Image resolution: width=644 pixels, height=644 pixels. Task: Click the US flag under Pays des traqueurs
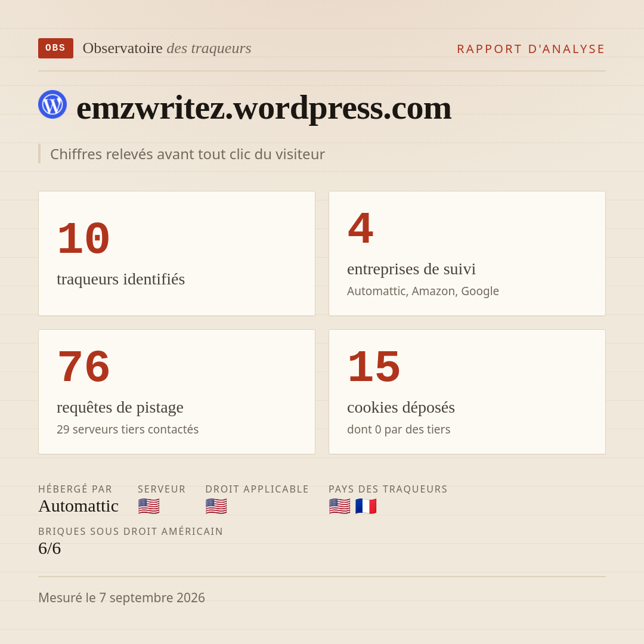pos(340,506)
